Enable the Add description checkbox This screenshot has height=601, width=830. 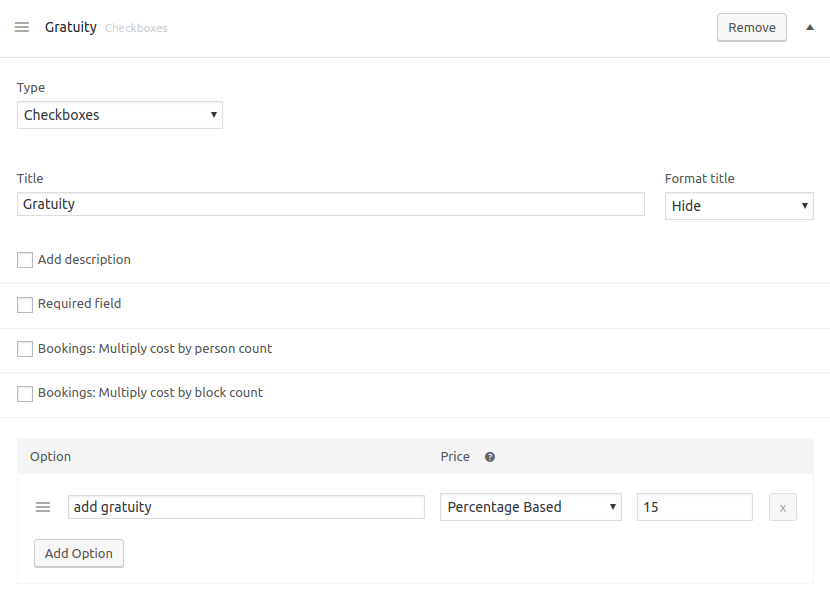pos(24,260)
